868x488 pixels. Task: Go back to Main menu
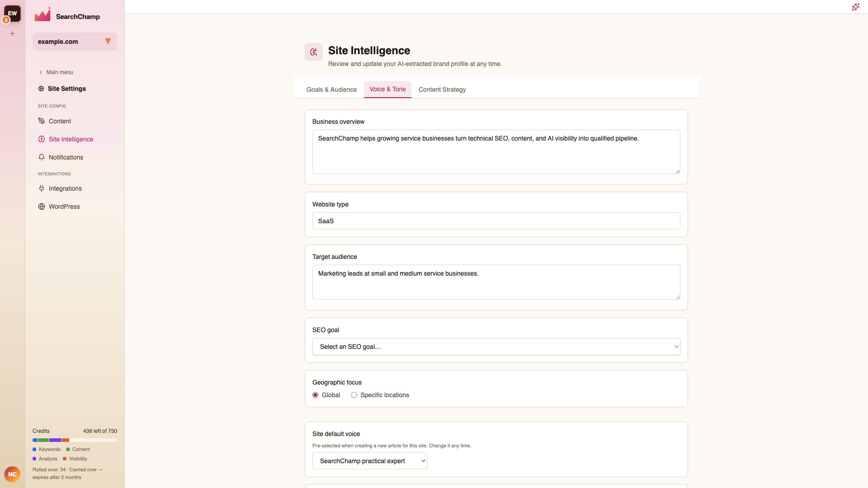(56, 72)
